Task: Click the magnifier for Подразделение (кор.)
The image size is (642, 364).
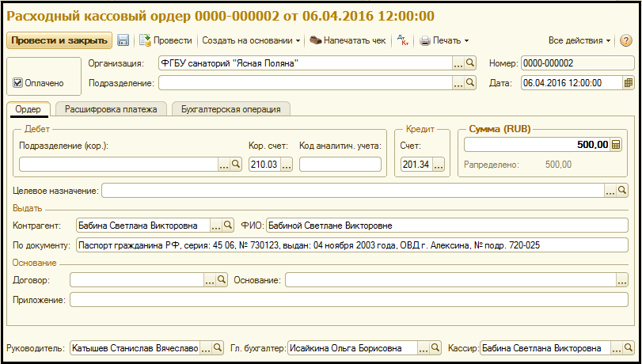Action: tap(235, 164)
